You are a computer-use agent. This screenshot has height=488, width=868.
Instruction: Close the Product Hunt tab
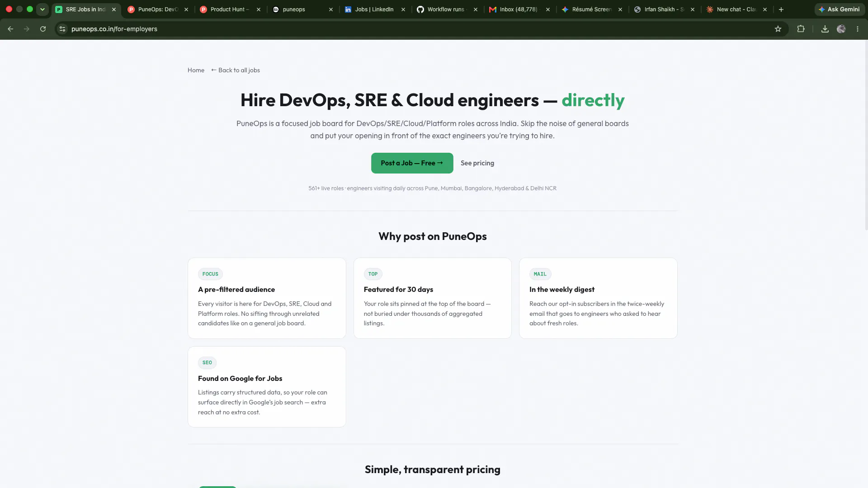pyautogui.click(x=259, y=9)
